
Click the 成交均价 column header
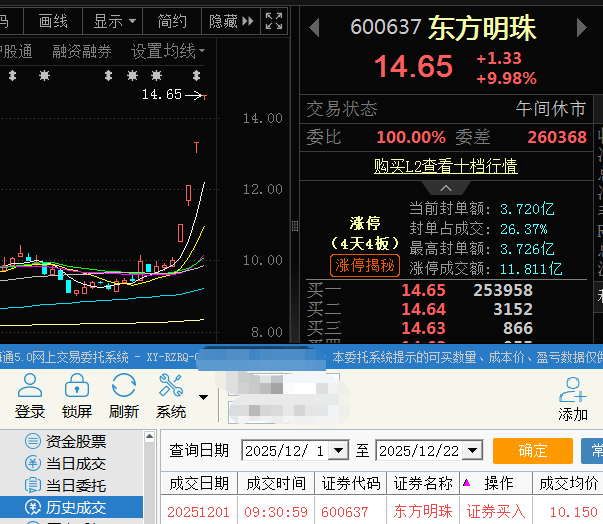click(568, 483)
